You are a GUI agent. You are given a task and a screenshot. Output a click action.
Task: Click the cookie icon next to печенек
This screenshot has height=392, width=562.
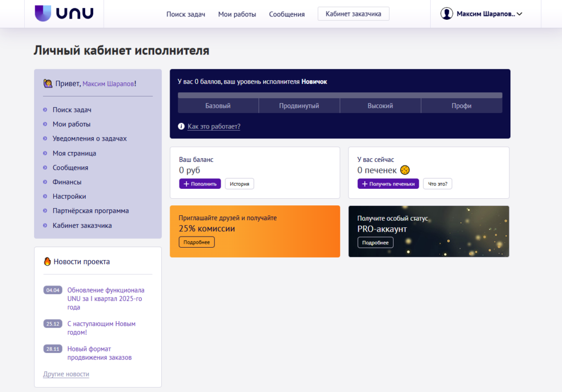pos(404,170)
